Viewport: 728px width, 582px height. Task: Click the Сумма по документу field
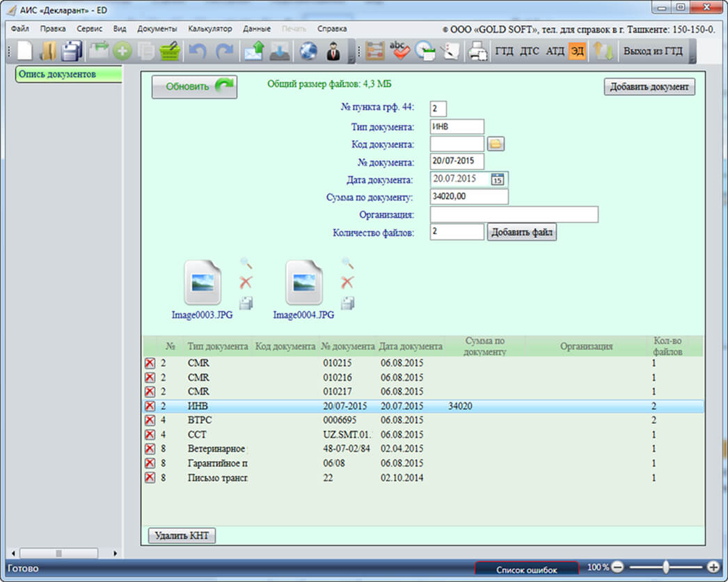469,196
